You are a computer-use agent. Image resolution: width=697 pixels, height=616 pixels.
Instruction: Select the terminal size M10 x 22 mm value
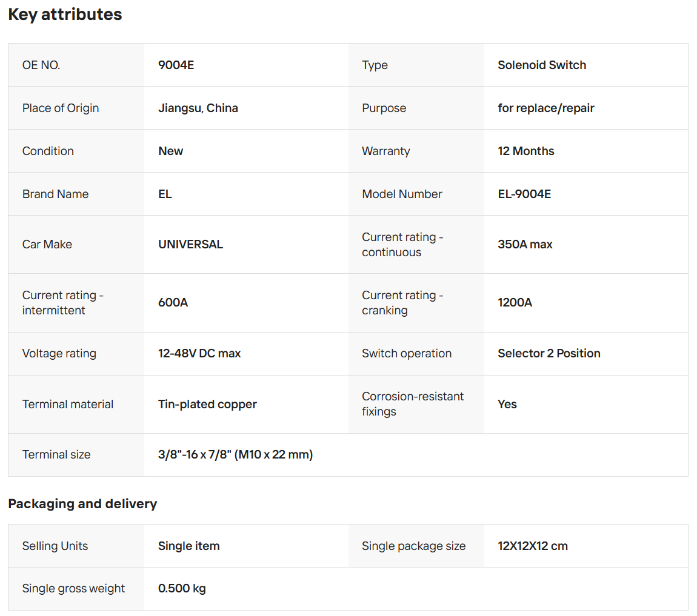tap(235, 454)
